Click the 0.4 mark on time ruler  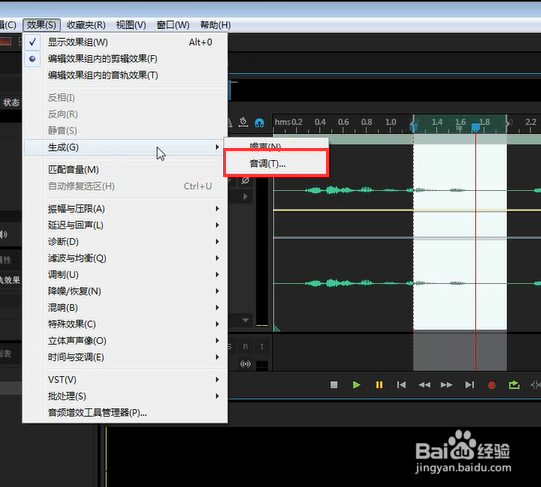click(320, 122)
